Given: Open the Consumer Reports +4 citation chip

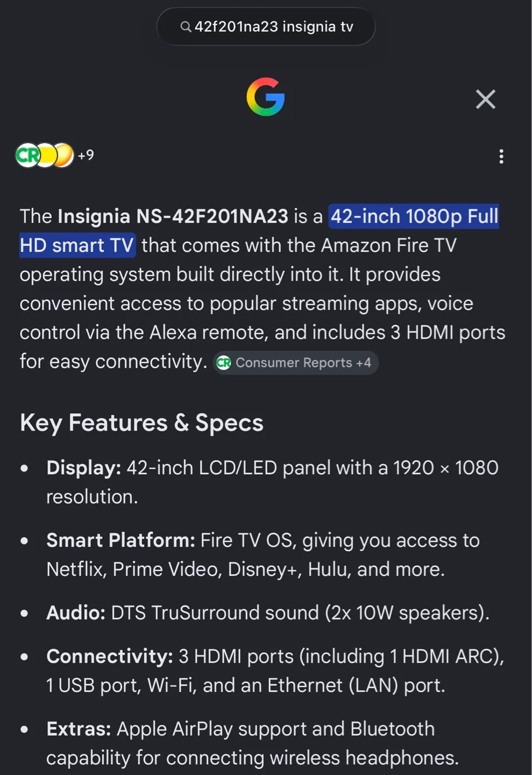Looking at the screenshot, I should point(296,363).
